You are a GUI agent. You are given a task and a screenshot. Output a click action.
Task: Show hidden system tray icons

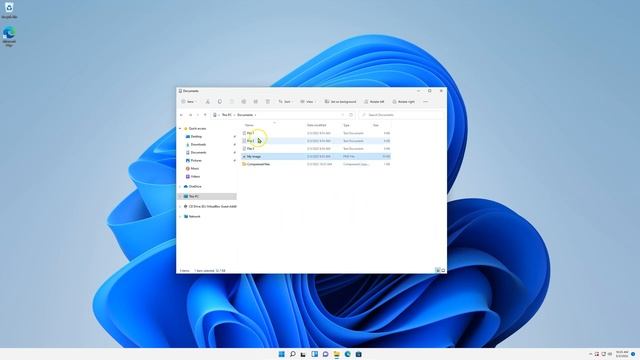(590, 354)
